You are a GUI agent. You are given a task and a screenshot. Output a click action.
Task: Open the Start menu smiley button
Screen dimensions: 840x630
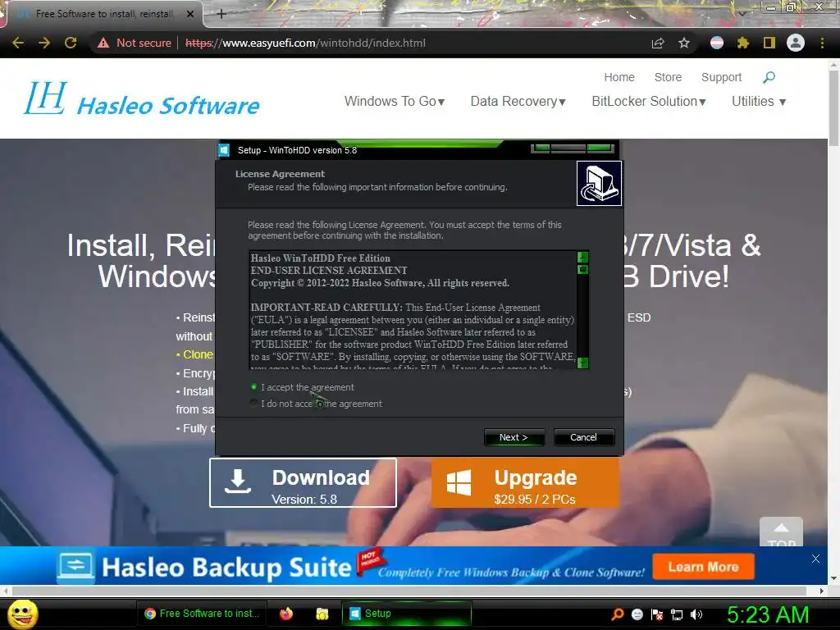tap(22, 614)
